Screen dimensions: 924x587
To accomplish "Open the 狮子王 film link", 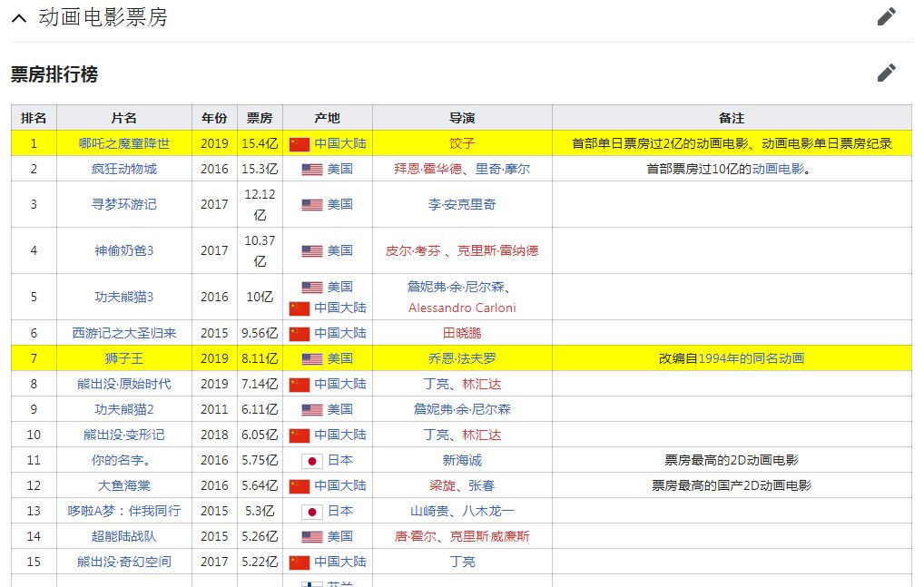I will click(124, 358).
